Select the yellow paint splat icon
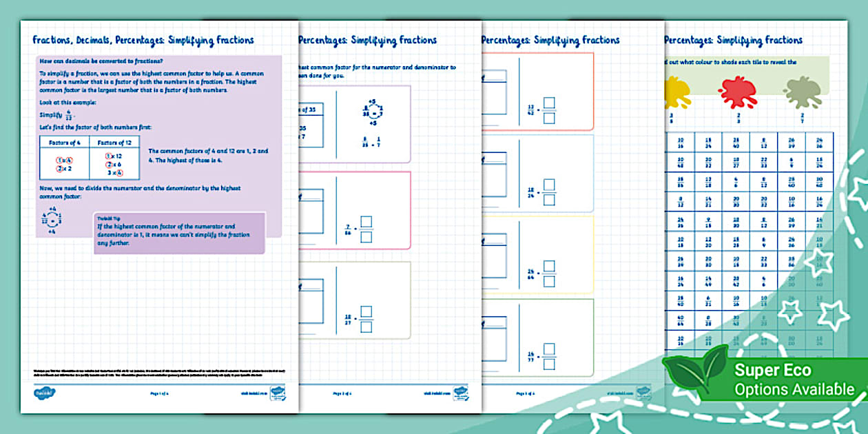This screenshot has width=868, height=434. pyautogui.click(x=676, y=93)
